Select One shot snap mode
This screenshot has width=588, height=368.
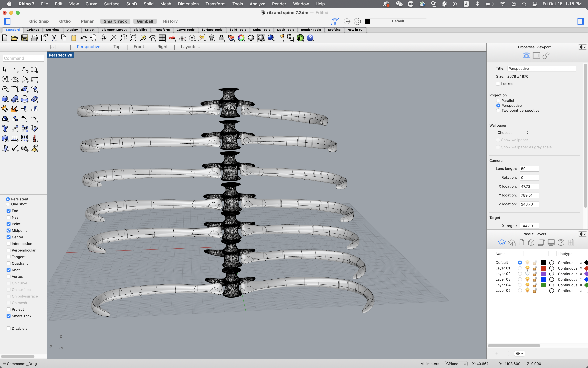(8, 204)
